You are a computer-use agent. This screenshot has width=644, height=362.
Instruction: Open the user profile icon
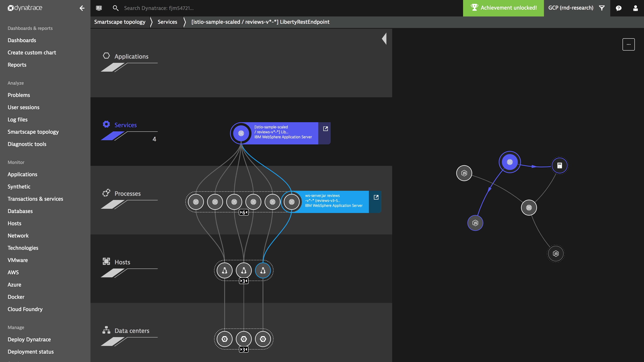635,8
